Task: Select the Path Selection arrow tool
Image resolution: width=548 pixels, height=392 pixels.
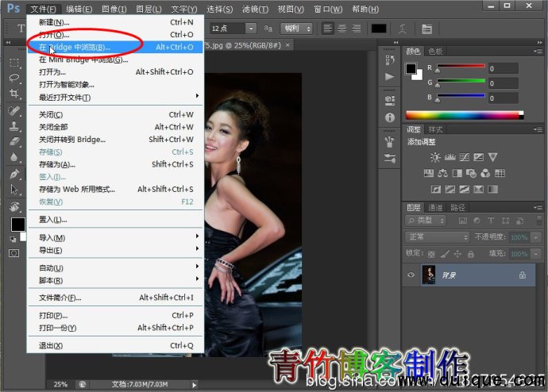Action: coord(14,190)
